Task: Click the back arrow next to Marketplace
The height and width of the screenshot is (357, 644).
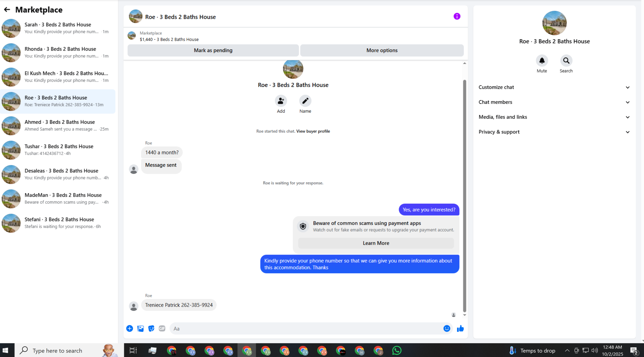Action: 7,10
